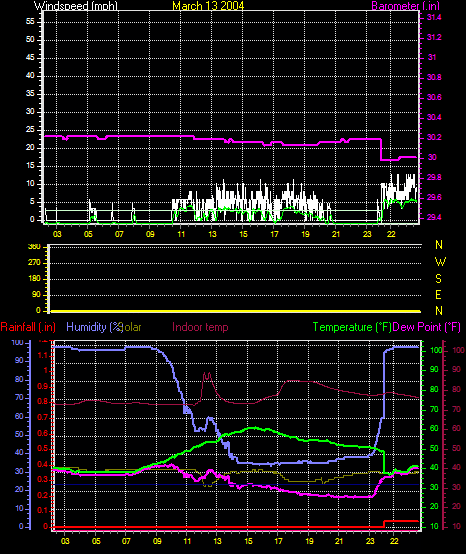Click the Temperature (°F) legend label
This screenshot has width=466, height=554.
pos(352,327)
